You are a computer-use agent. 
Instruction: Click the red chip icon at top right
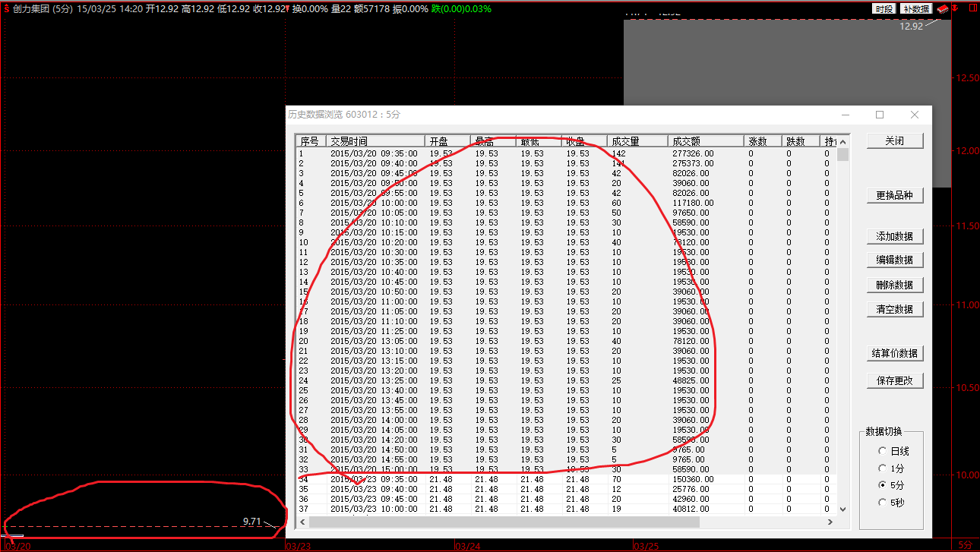click(x=943, y=8)
